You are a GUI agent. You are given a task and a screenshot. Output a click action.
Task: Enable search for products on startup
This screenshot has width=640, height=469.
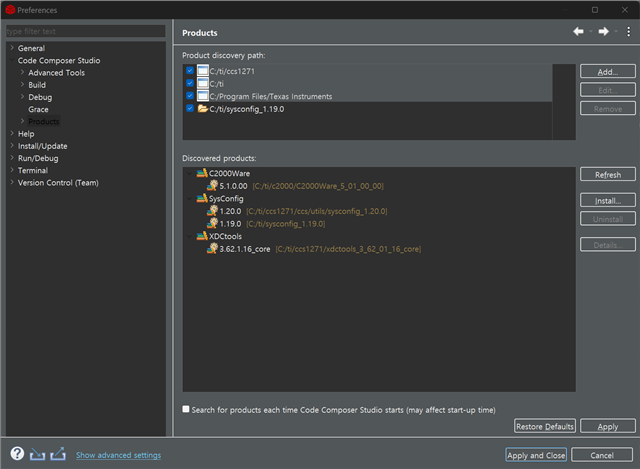click(186, 409)
